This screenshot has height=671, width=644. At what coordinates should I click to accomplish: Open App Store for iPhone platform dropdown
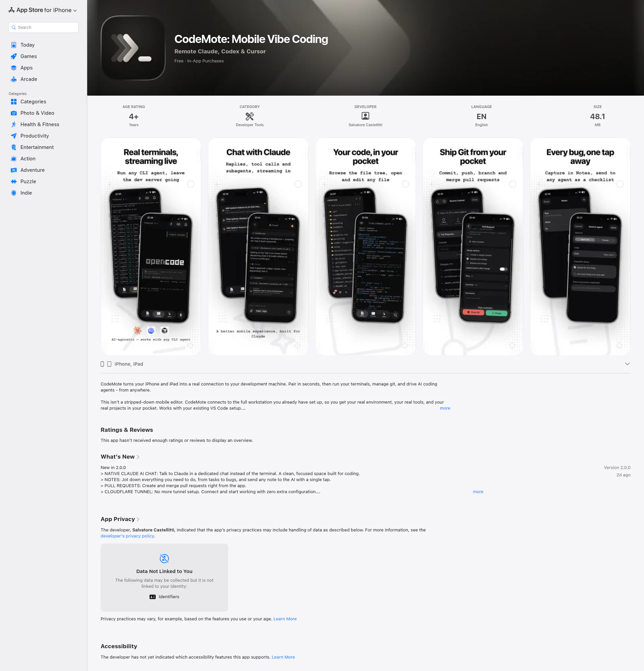coord(43,10)
